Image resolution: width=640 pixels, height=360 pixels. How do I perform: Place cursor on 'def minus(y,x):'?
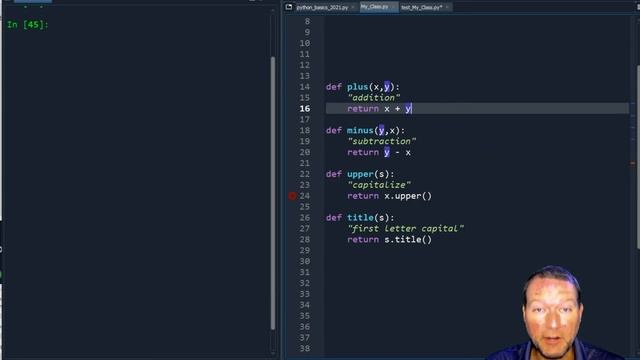click(x=365, y=131)
